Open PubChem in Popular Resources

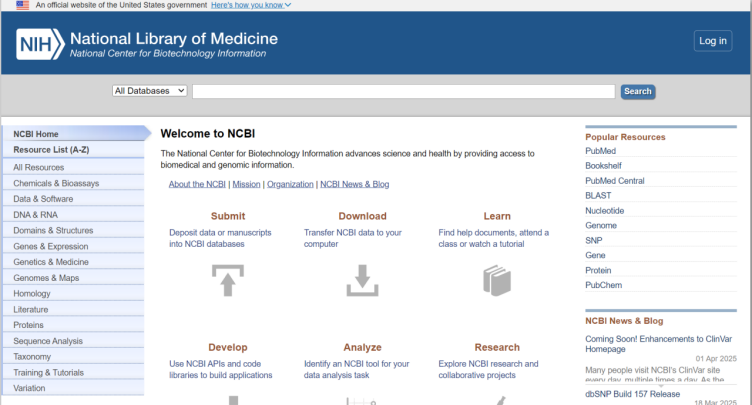click(603, 285)
